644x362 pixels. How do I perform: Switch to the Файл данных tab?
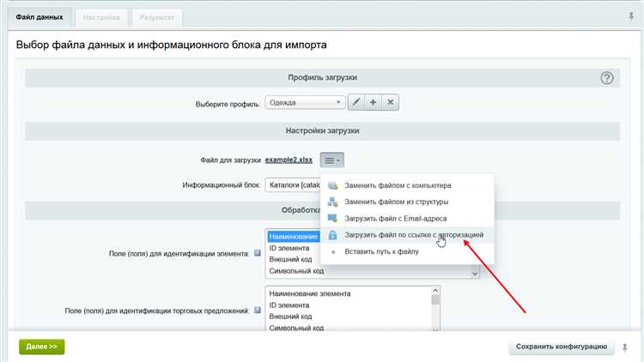(x=39, y=17)
